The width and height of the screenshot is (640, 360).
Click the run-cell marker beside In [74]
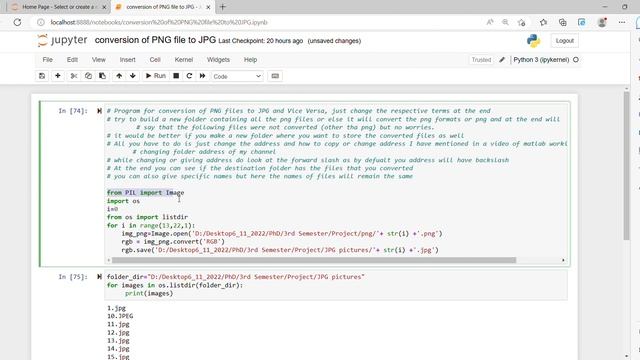tap(99, 111)
